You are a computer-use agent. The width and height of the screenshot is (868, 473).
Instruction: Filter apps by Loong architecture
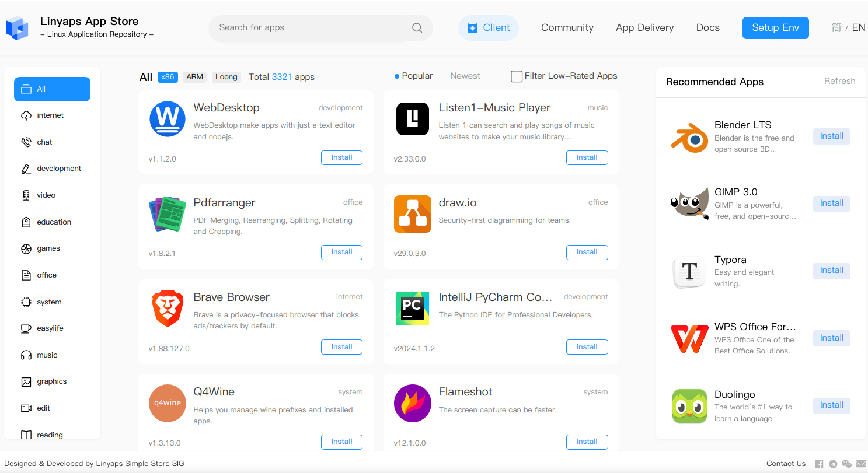point(226,76)
